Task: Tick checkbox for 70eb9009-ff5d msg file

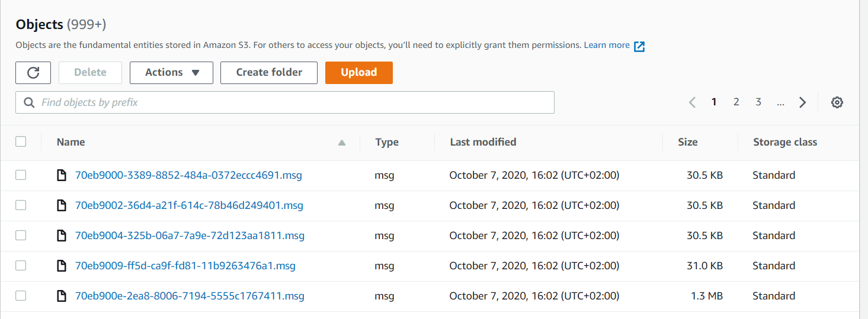Action: [21, 266]
